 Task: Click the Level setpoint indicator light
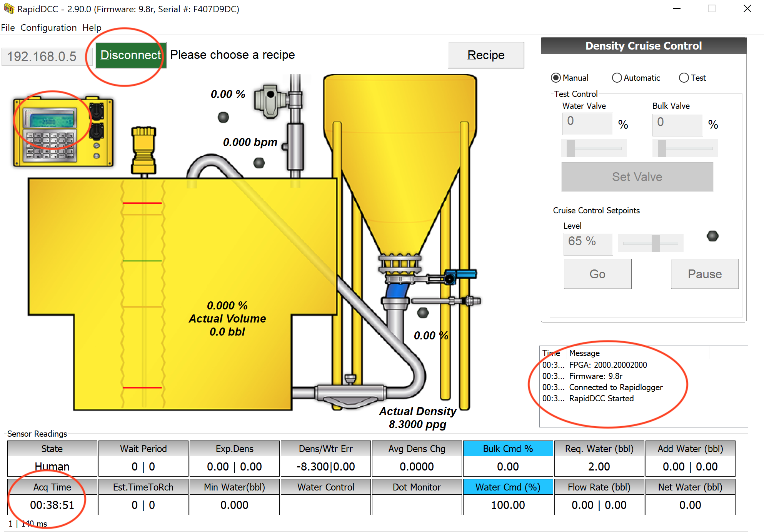(x=712, y=236)
